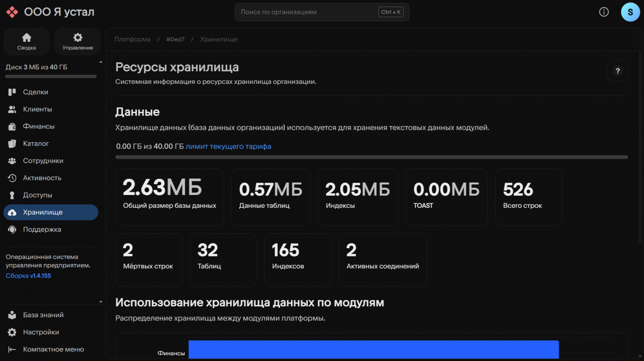This screenshot has width=644, height=361.
Task: Open the user avatar S
Action: tap(630, 12)
